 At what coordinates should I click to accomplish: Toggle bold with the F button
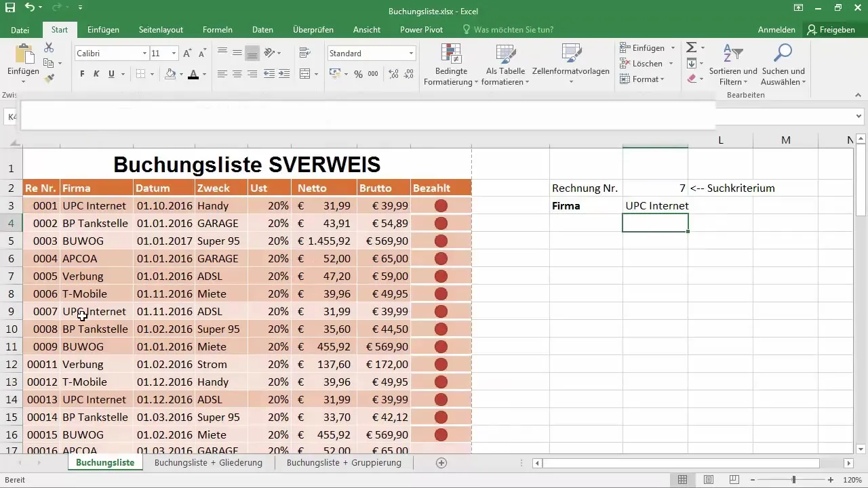[x=82, y=74]
